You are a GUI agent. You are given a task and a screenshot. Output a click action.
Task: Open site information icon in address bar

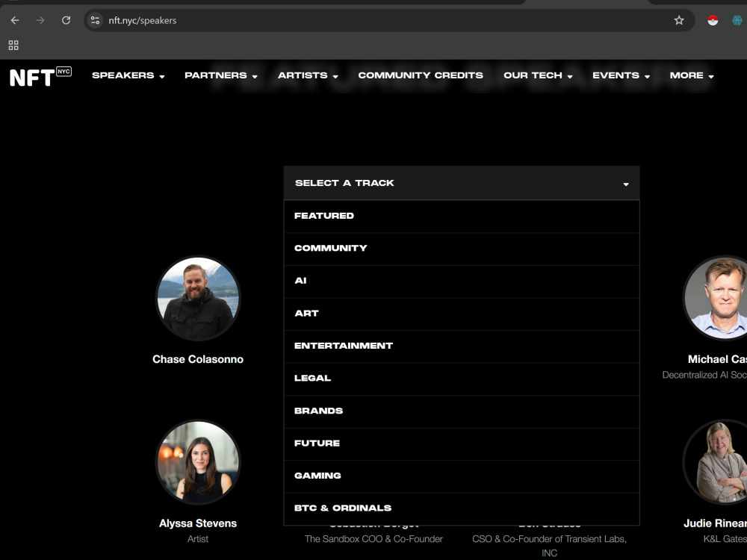point(96,20)
